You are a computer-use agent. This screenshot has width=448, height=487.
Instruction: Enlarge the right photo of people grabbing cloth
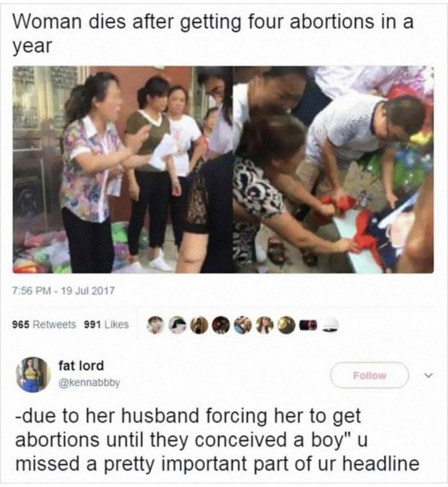(x=333, y=170)
